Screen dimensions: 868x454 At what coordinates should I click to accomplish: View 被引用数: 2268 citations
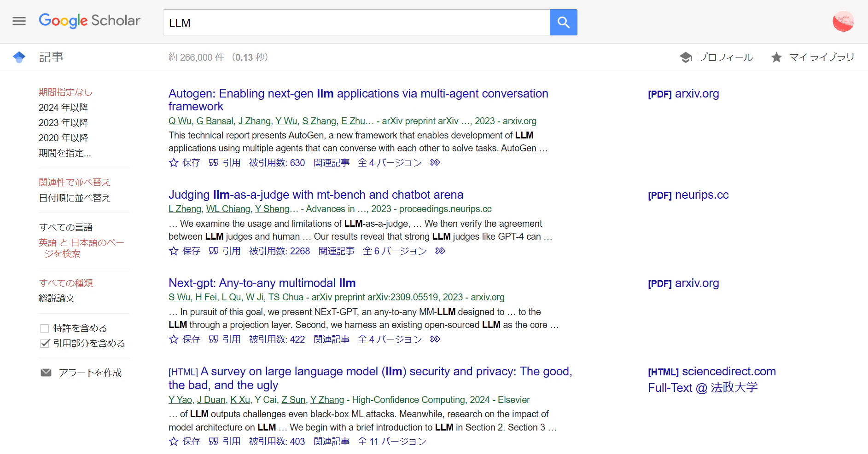[x=280, y=251]
